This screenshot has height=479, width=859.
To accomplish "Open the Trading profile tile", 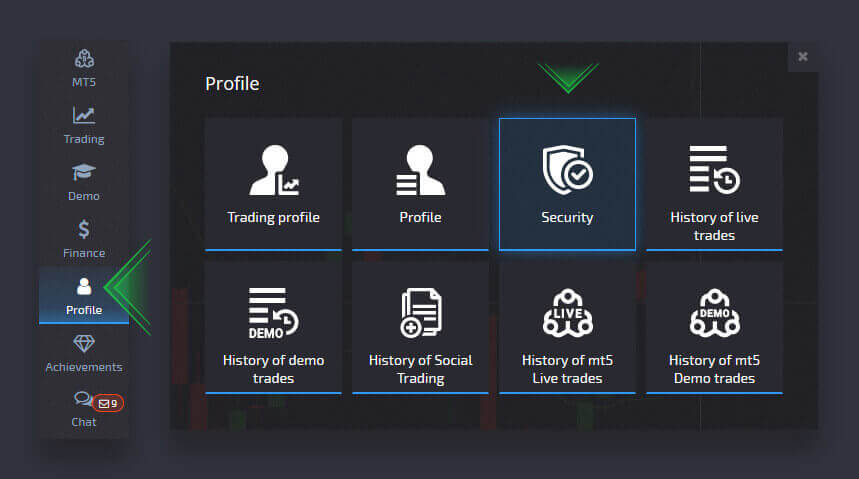I will (273, 184).
